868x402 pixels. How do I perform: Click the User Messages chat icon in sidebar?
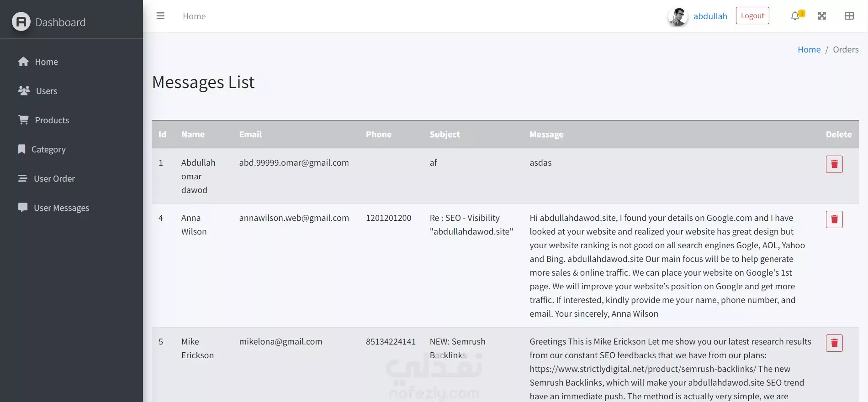(23, 207)
